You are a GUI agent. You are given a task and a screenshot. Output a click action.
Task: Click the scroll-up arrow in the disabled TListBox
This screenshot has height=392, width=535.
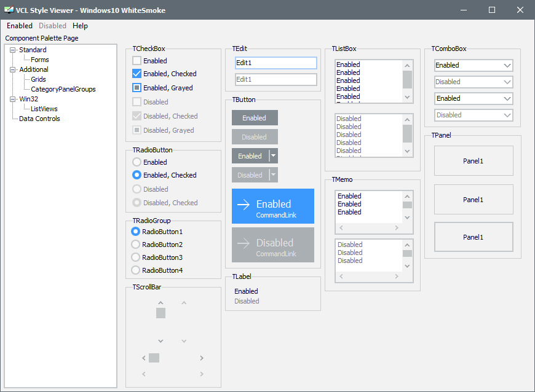tap(407, 120)
